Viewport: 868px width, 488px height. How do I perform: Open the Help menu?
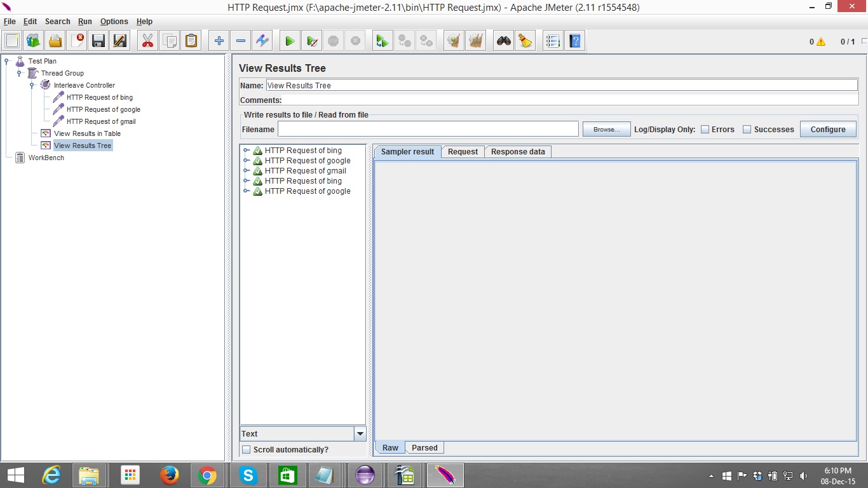coord(144,22)
